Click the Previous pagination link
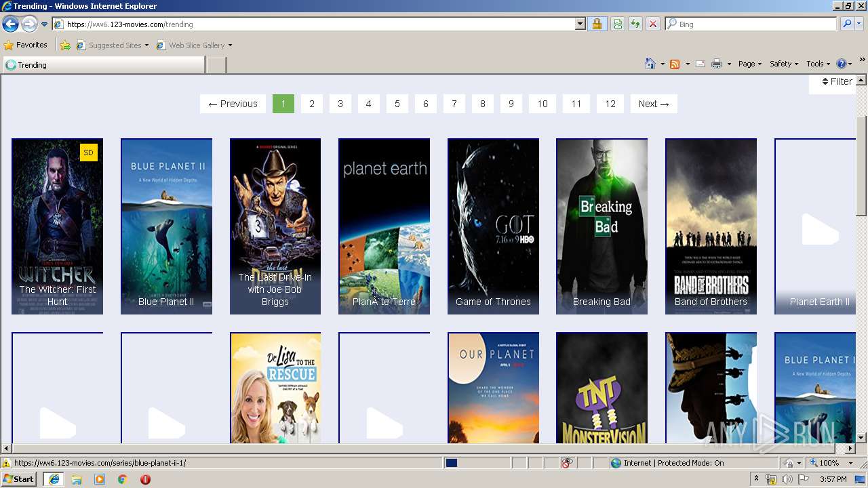 click(x=233, y=104)
